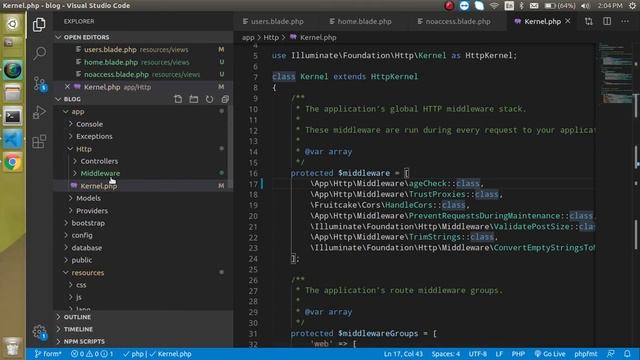Image resolution: width=640 pixels, height=360 pixels.
Task: Click the Http breadcrumb segment
Action: tap(271, 38)
